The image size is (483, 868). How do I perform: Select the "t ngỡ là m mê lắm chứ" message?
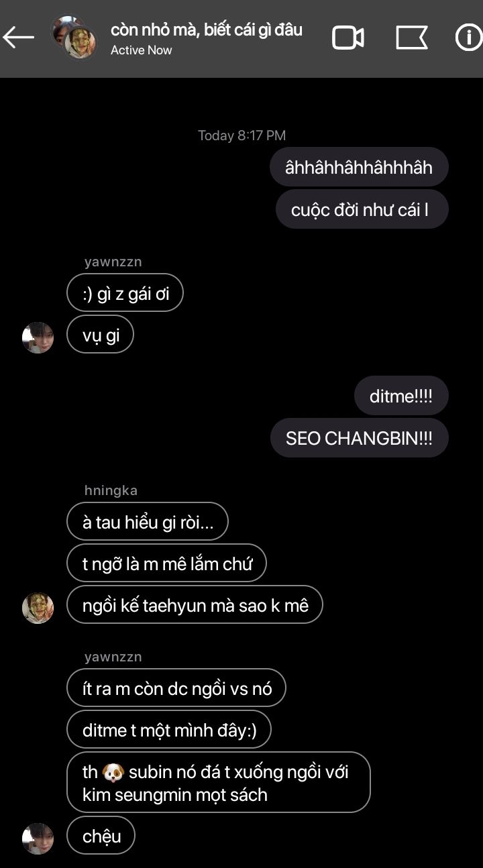[167, 563]
